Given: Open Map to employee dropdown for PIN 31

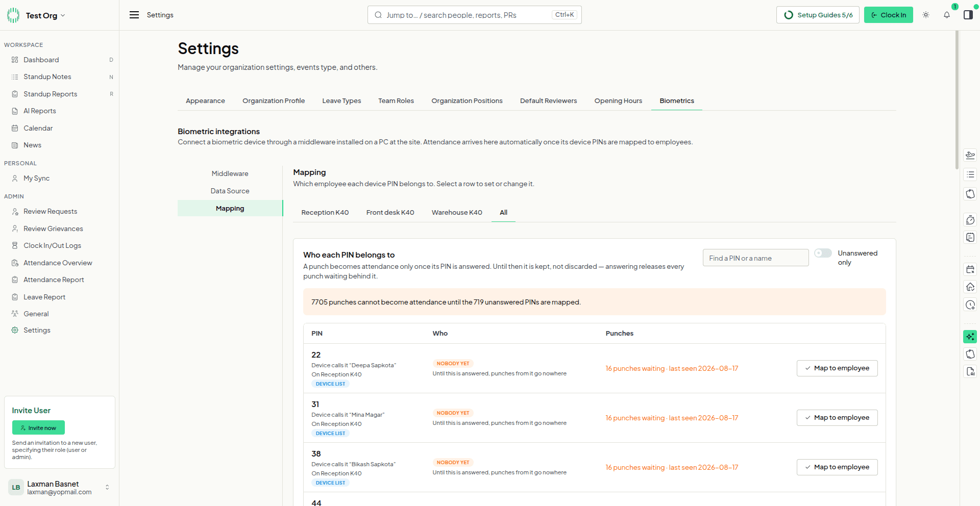Looking at the screenshot, I should pos(837,418).
